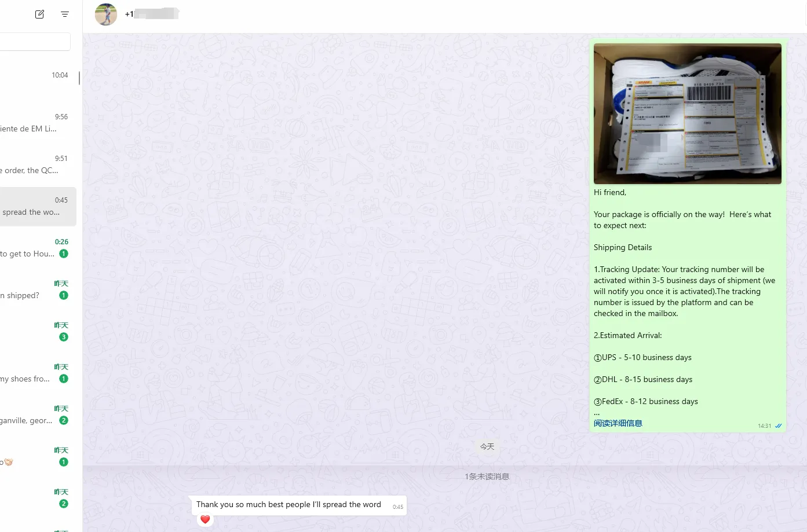Click the search chats input field
Viewport: 807px width, 532px height.
pyautogui.click(x=35, y=42)
